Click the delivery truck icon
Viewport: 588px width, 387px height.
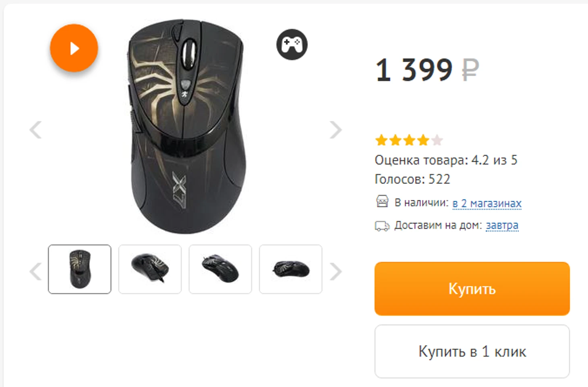tap(382, 226)
